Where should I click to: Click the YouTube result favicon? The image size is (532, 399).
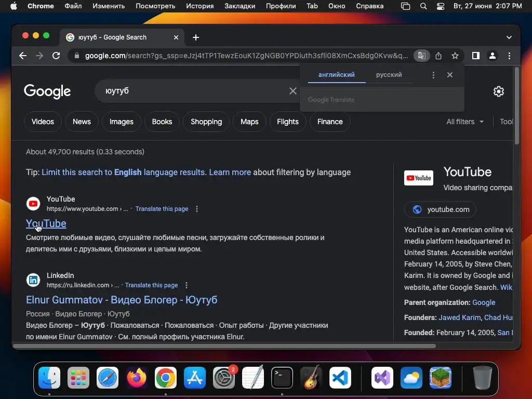pyautogui.click(x=33, y=204)
